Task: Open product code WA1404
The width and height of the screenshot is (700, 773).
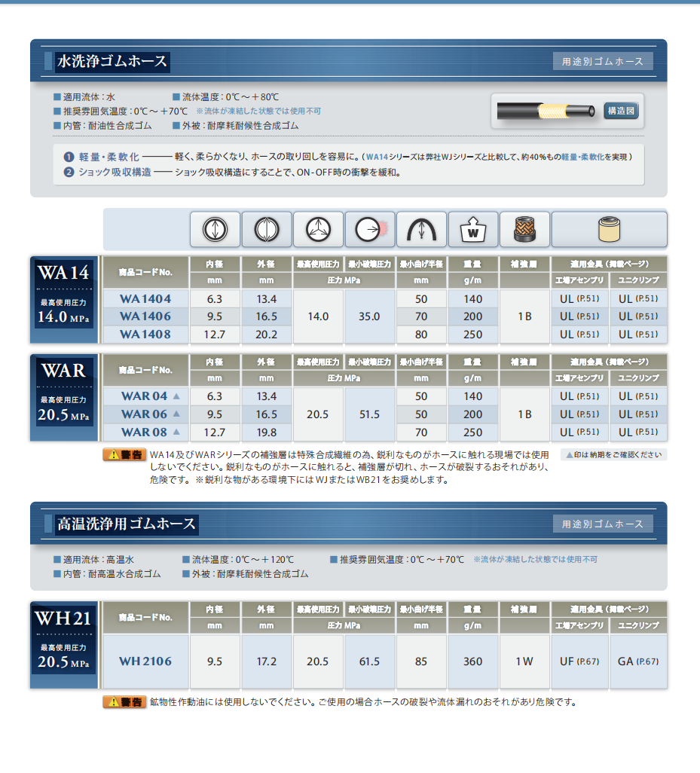Action: point(145,298)
